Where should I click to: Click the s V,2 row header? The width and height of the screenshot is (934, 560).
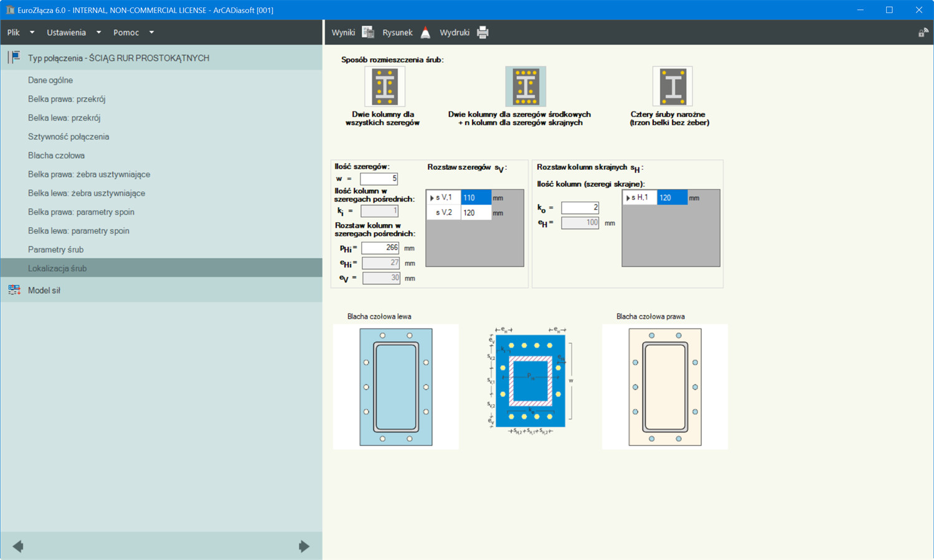coord(443,213)
